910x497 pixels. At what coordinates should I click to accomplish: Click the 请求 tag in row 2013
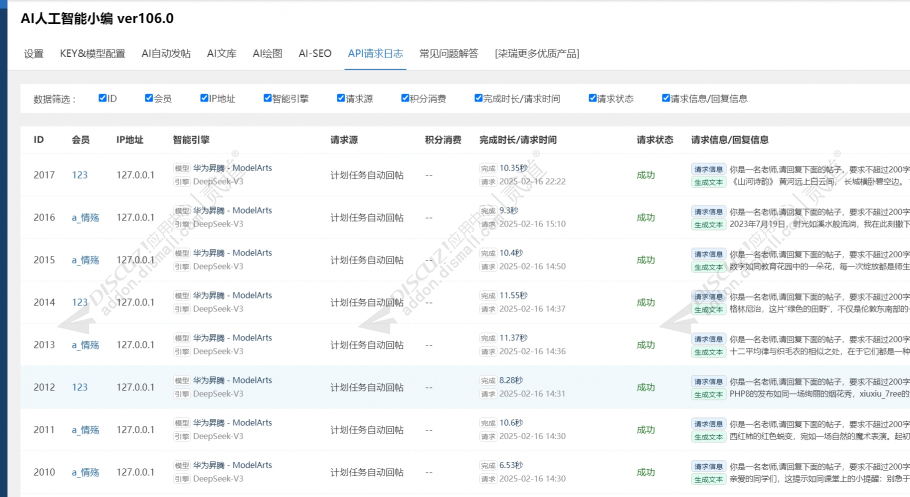(x=488, y=351)
